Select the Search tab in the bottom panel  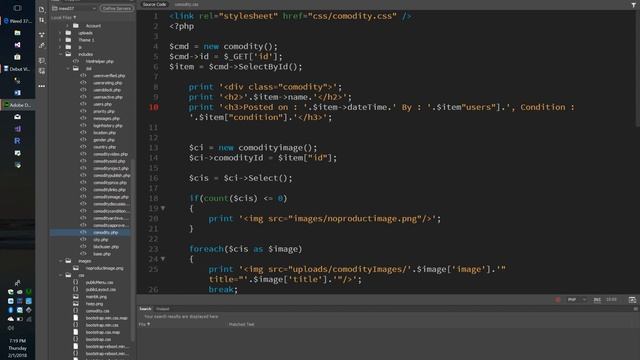pos(145,309)
